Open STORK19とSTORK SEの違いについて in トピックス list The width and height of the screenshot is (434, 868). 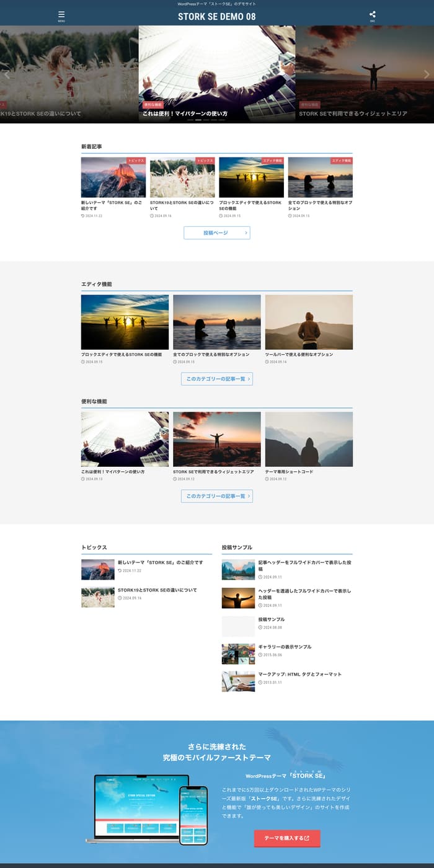157,590
